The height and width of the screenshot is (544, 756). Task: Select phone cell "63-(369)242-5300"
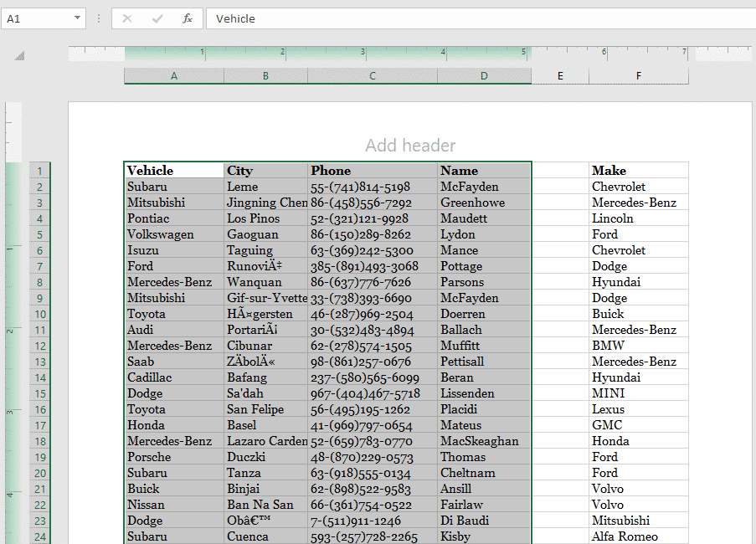373,250
